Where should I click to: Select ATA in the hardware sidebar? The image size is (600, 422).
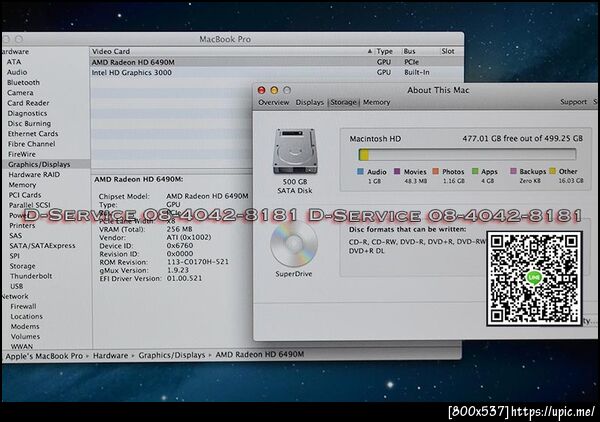[x=14, y=62]
